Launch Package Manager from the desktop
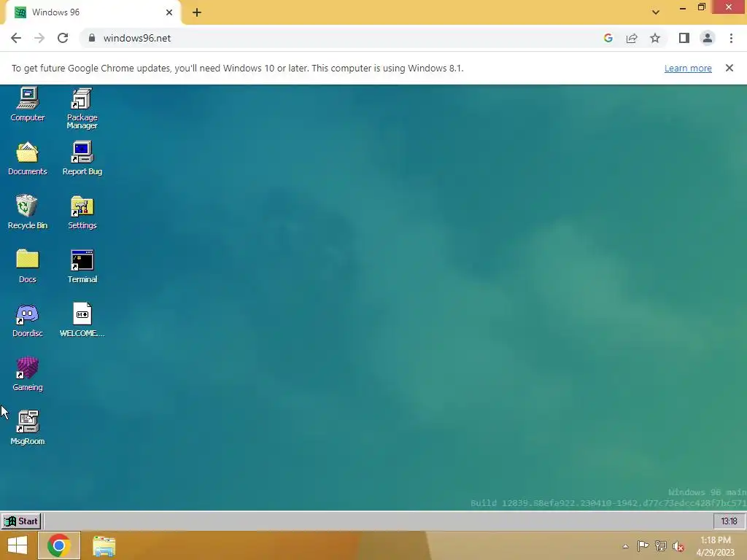 pos(82,108)
